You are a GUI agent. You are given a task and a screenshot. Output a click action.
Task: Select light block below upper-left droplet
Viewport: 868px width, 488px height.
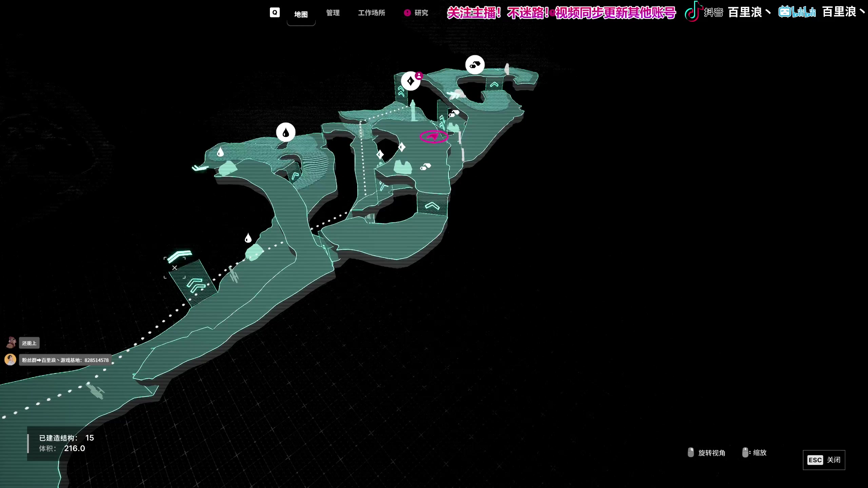click(228, 168)
